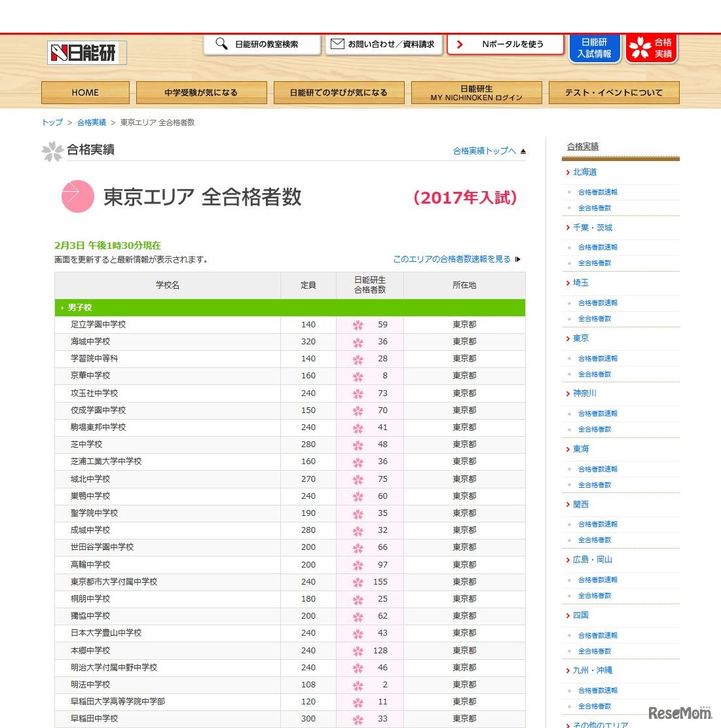Click the magnifier icon in 日能研の教室検索

(221, 43)
